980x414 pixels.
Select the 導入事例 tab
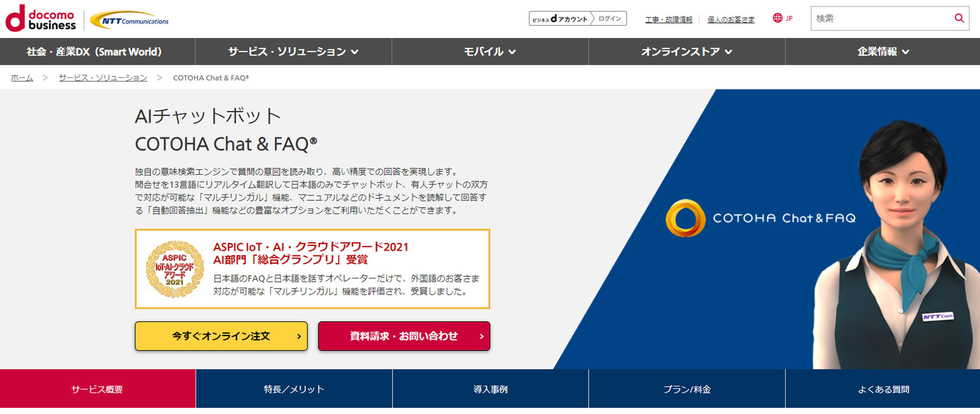pyautogui.click(x=491, y=389)
